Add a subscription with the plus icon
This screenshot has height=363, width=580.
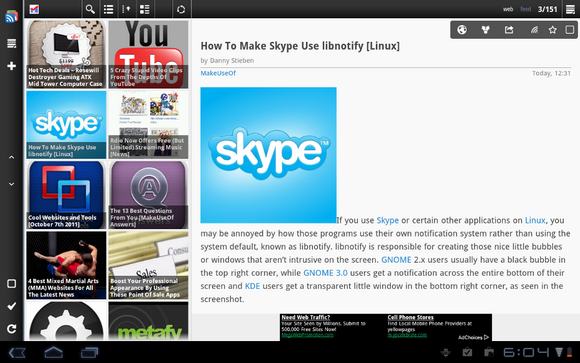tap(11, 66)
